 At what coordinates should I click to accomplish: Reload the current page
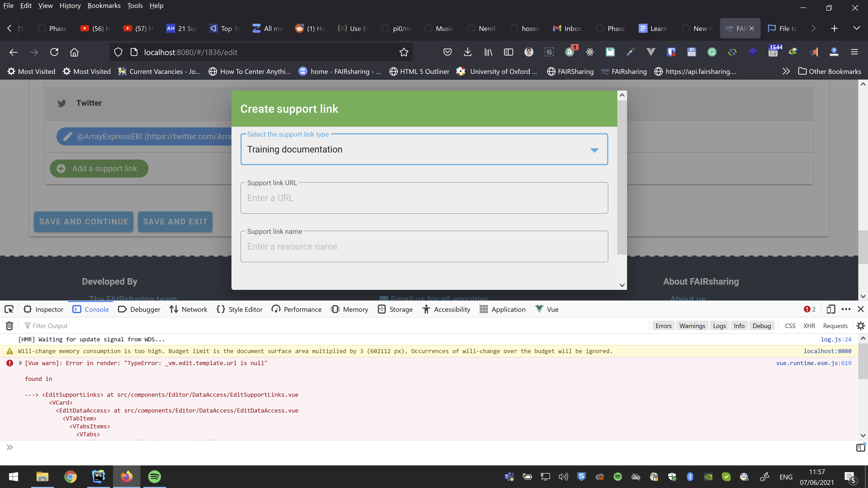(x=54, y=52)
